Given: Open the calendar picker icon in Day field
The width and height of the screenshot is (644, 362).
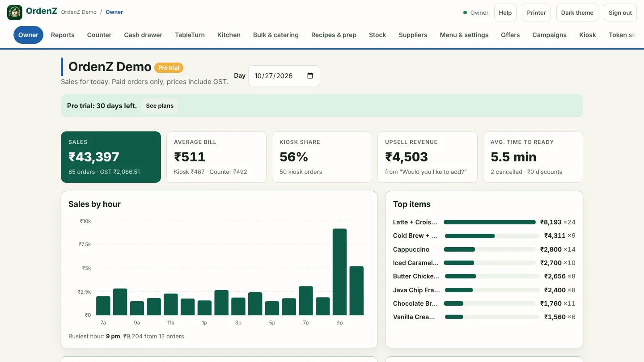Looking at the screenshot, I should tap(310, 76).
